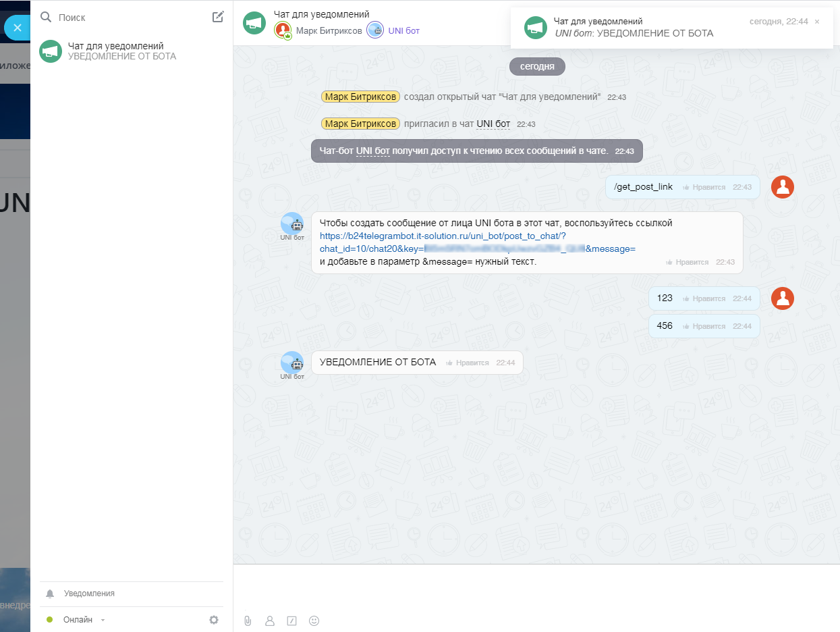Click the message text input area
The width and height of the screenshot is (840, 632).
(533, 587)
